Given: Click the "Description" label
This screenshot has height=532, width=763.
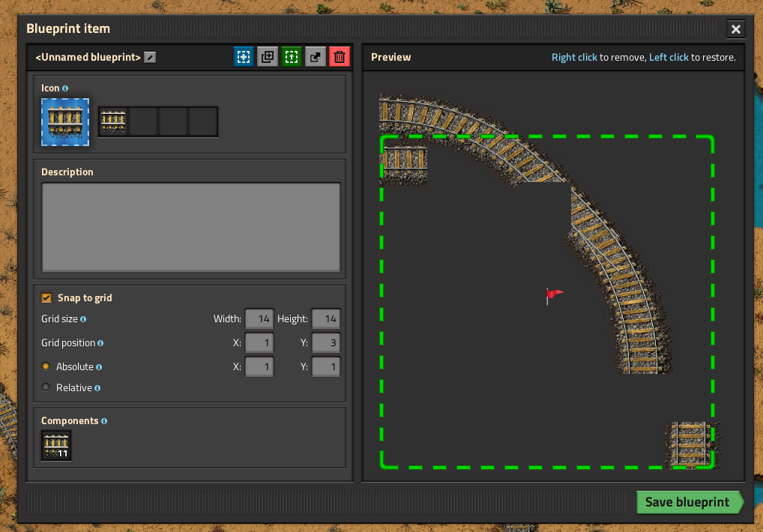Looking at the screenshot, I should click(67, 172).
